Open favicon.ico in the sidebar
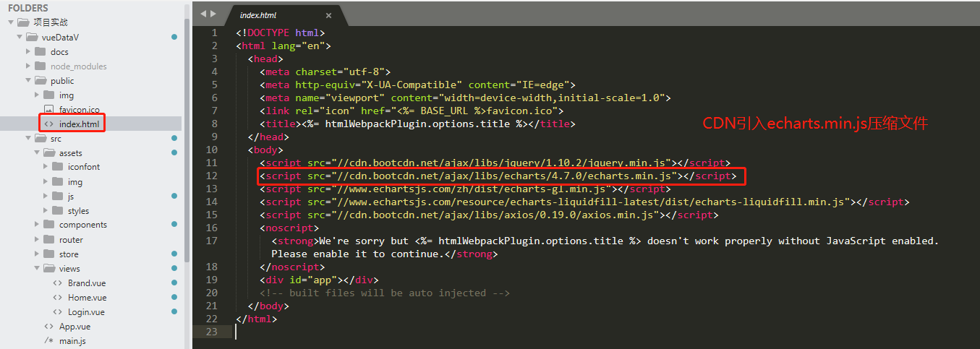The width and height of the screenshot is (980, 349). pyautogui.click(x=80, y=109)
